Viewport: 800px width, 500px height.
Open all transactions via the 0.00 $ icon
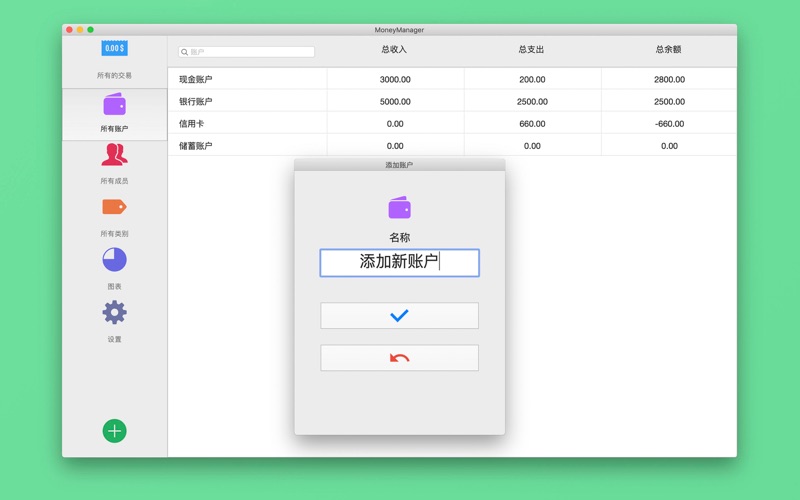point(114,48)
